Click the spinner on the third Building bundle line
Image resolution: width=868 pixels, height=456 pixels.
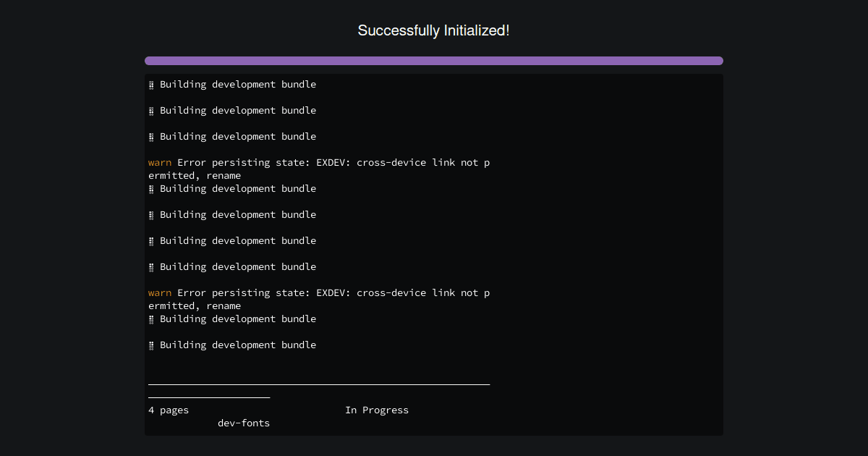coord(150,136)
